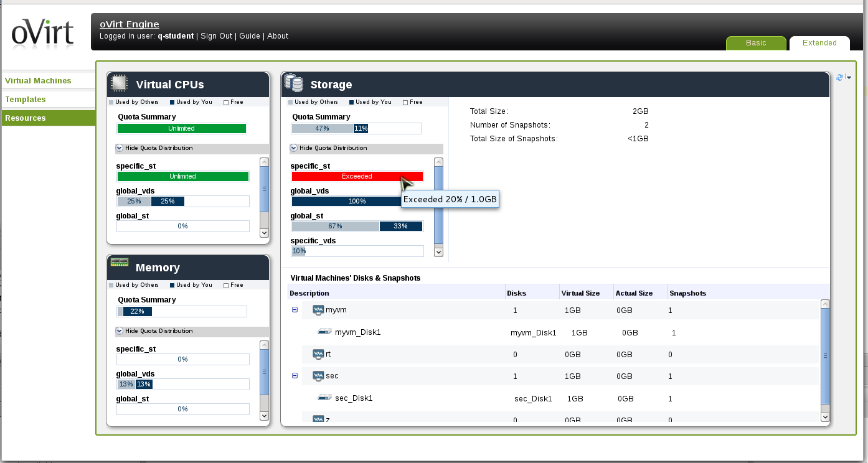Click the refresh icon at top right
Screen dimensions: 868x463
(839, 78)
